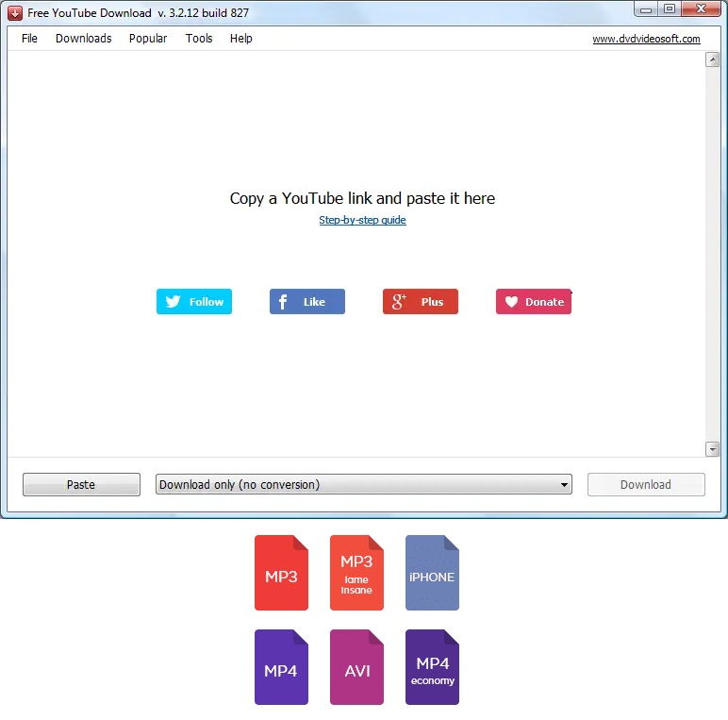Minimize the Free YouTube Download window
The image size is (728, 720).
click(645, 9)
